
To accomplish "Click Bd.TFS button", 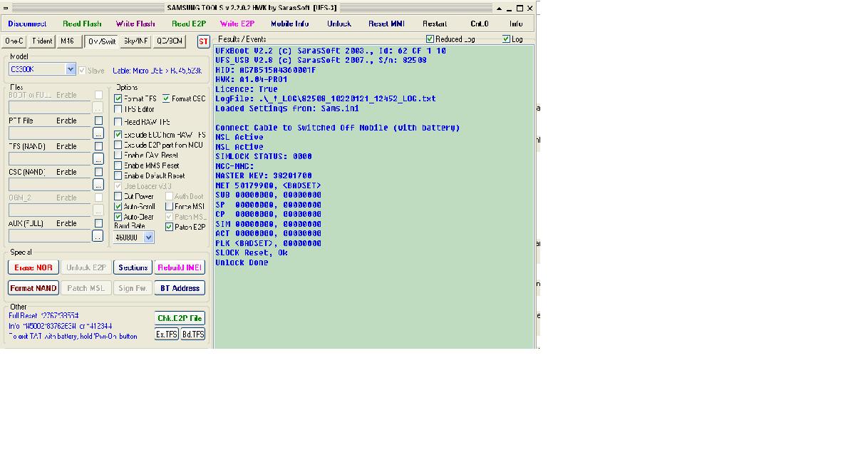I will (x=193, y=334).
